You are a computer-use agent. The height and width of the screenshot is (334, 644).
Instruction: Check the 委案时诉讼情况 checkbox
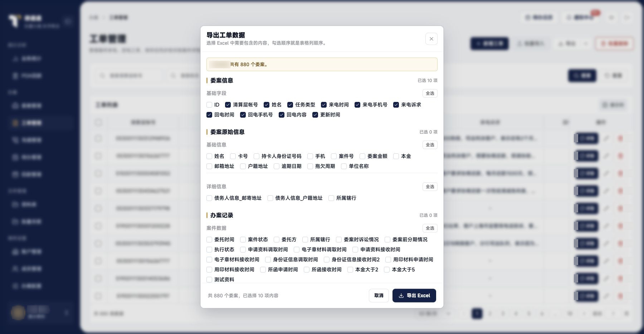(x=339, y=240)
